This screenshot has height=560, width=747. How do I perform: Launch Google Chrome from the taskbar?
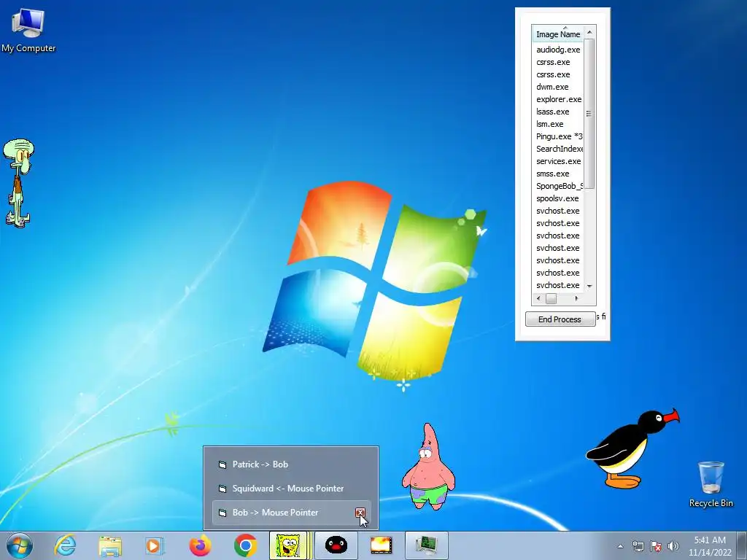[x=245, y=545]
